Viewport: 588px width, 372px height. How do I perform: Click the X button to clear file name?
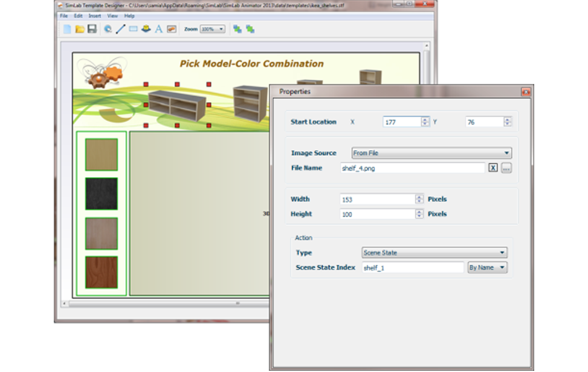(x=493, y=168)
